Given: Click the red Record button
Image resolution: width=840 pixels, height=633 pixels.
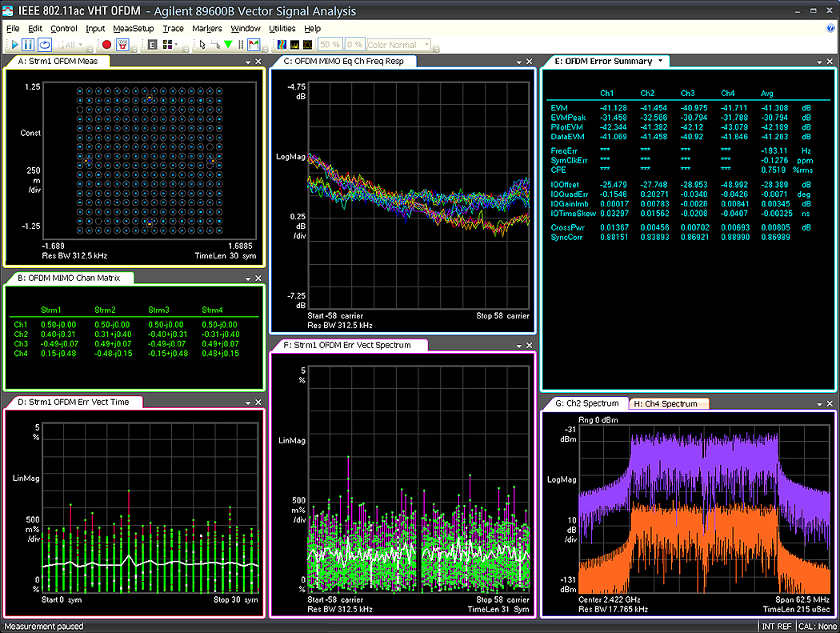Looking at the screenshot, I should tap(107, 45).
